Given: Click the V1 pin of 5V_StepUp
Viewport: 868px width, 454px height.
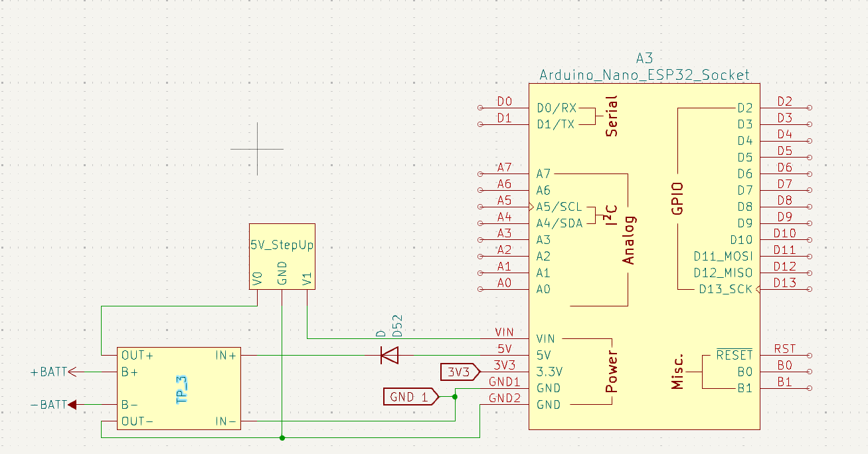Looking at the screenshot, I should (x=307, y=279).
